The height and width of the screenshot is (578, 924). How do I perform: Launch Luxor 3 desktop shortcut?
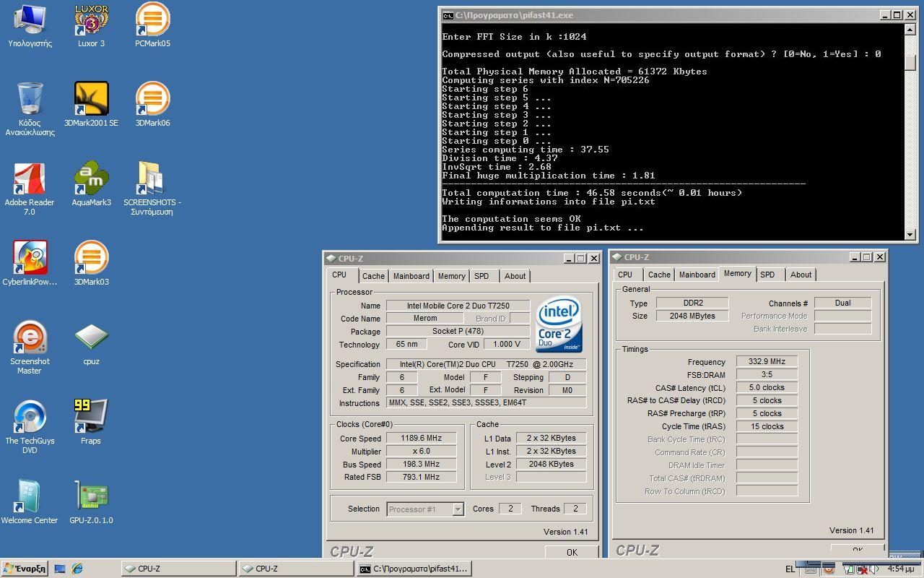pos(91,26)
